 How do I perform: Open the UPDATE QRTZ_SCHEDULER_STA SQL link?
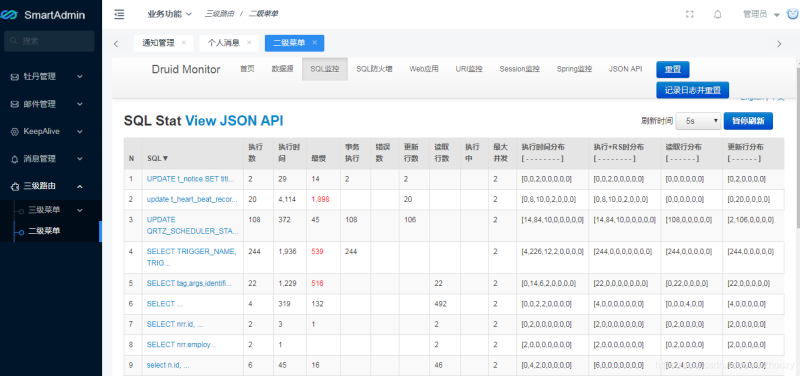coord(192,225)
